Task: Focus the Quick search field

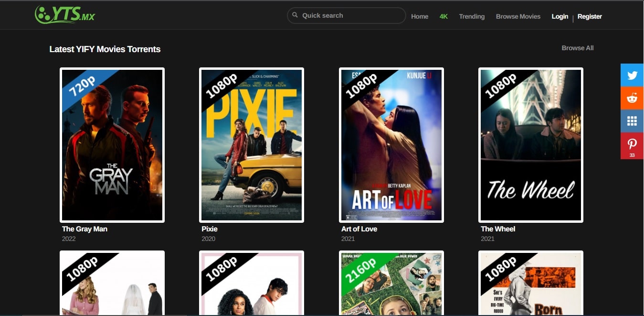Action: coord(347,15)
